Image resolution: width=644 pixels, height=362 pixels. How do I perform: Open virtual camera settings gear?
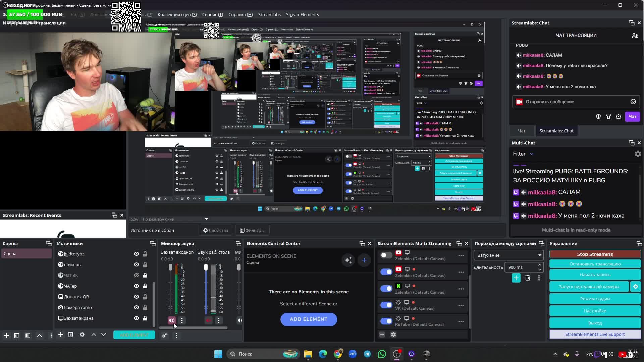click(x=636, y=287)
